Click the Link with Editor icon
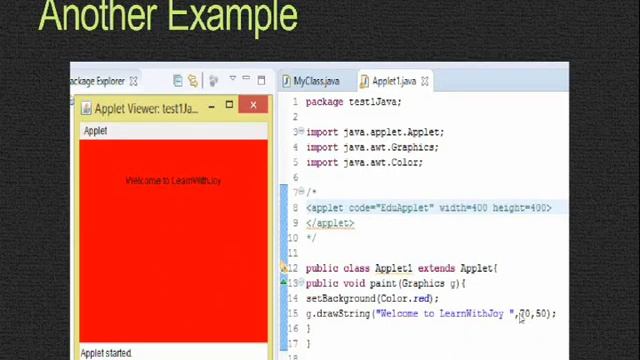Image resolution: width=640 pixels, height=360 pixels. 193,81
